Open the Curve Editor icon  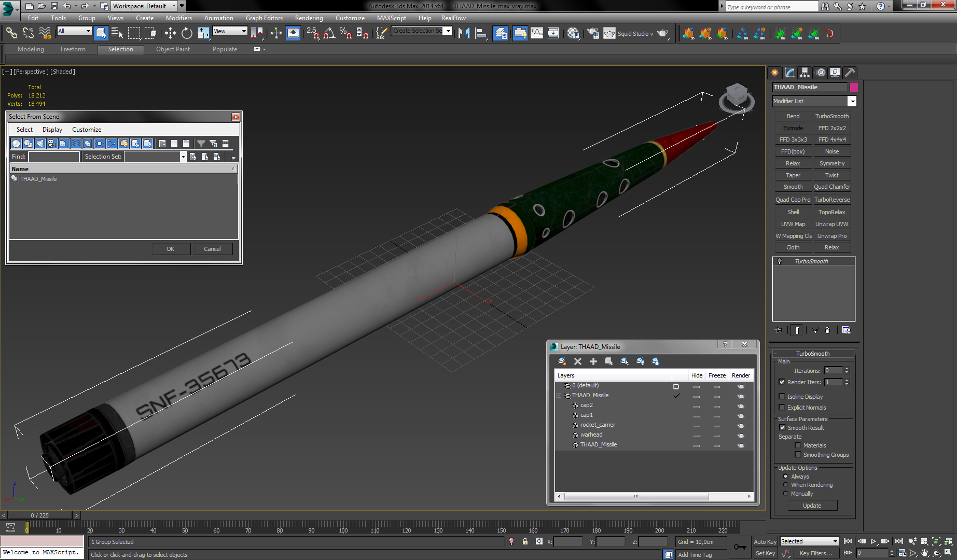coord(537,33)
